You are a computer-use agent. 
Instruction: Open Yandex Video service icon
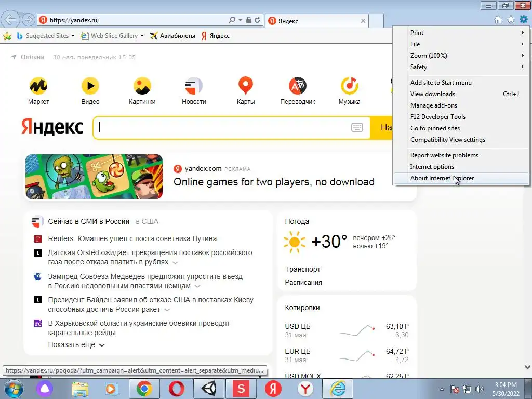click(x=90, y=86)
